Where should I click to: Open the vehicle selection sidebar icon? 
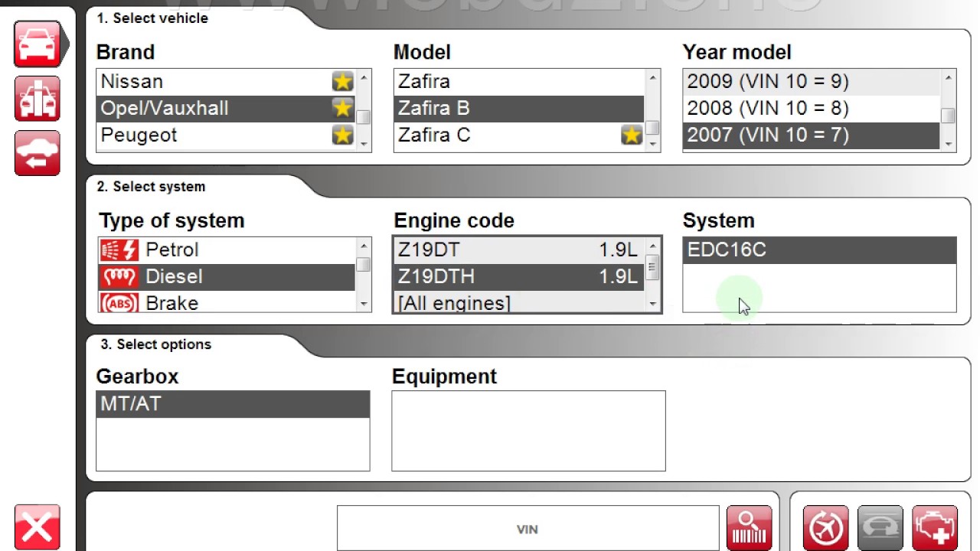37,44
